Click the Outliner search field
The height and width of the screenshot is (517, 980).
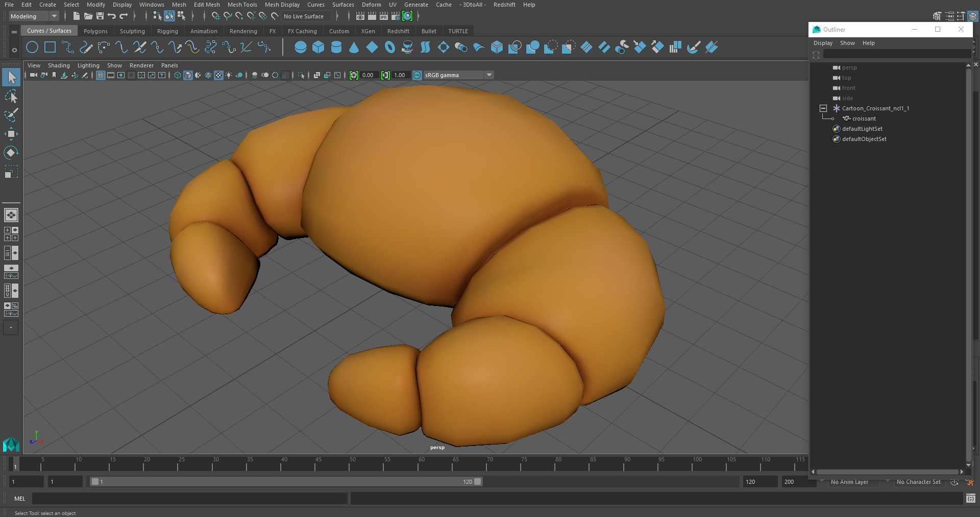897,54
